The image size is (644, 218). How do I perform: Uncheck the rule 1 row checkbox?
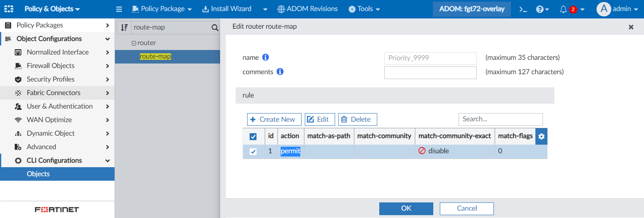pos(253,152)
